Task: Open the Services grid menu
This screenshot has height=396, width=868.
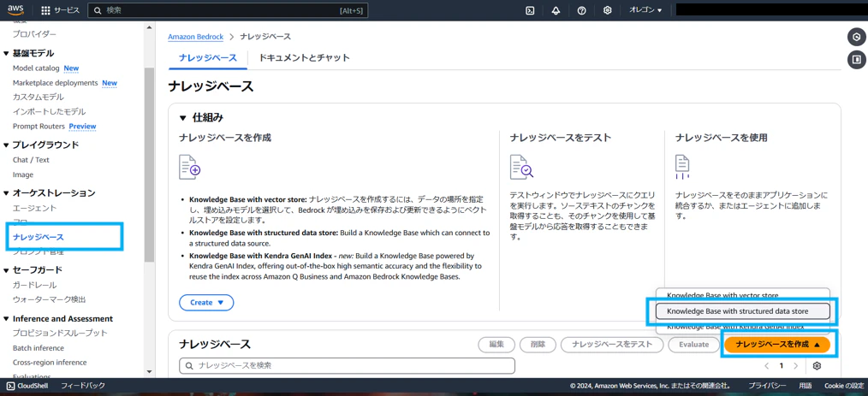Action: pyautogui.click(x=60, y=10)
